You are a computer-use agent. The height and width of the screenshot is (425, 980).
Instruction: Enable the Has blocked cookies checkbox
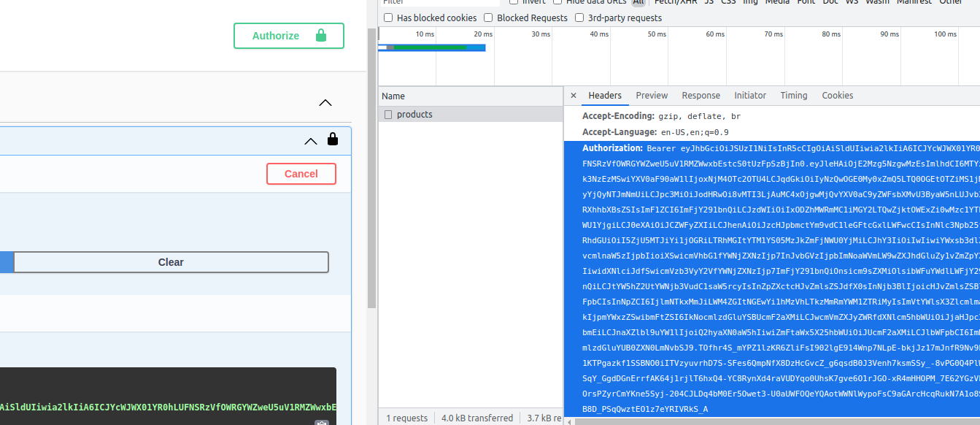(x=388, y=18)
